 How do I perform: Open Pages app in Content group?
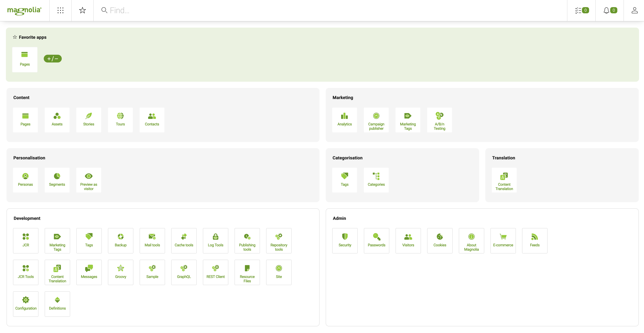(x=25, y=120)
